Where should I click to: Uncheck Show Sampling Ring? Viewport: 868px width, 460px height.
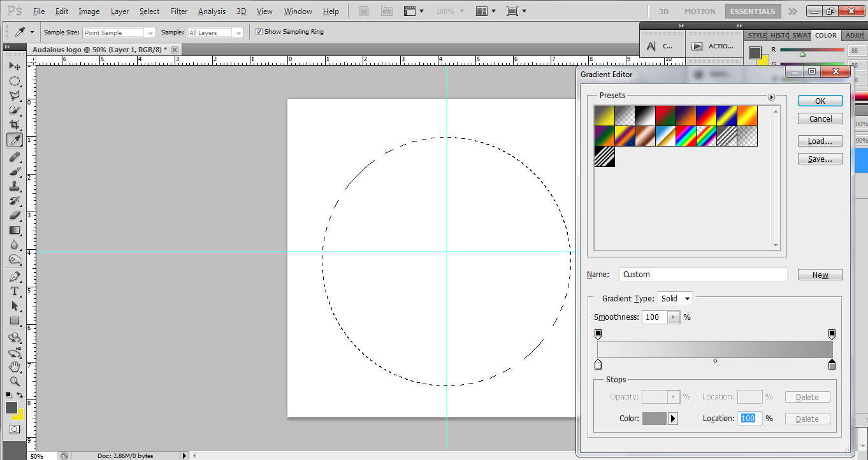click(x=259, y=32)
